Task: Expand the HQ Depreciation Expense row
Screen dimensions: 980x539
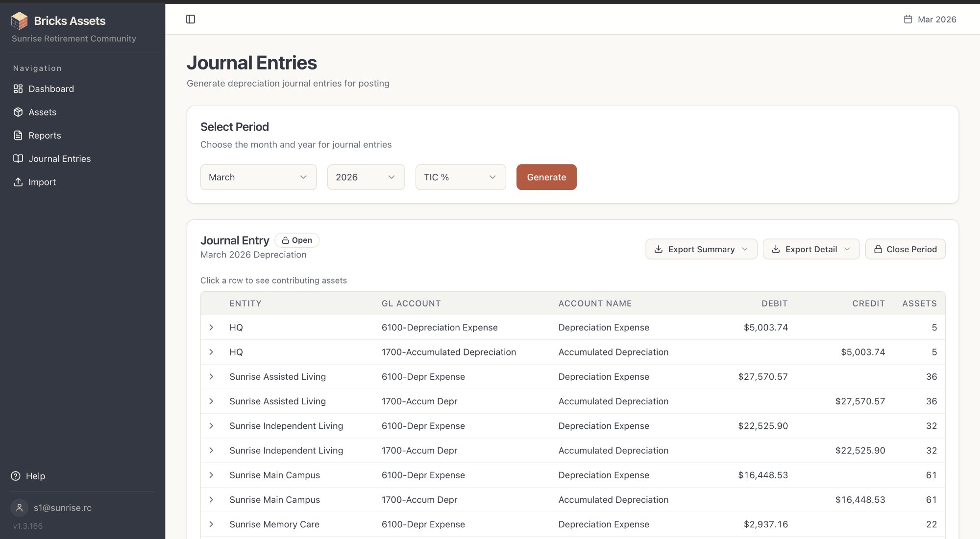Action: pyautogui.click(x=212, y=327)
